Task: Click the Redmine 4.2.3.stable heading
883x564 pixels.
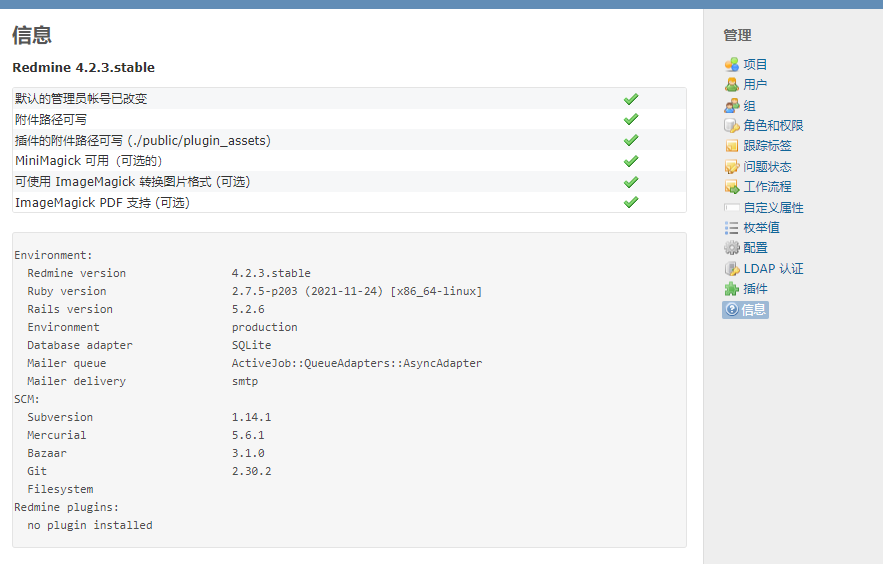Action: click(x=83, y=68)
